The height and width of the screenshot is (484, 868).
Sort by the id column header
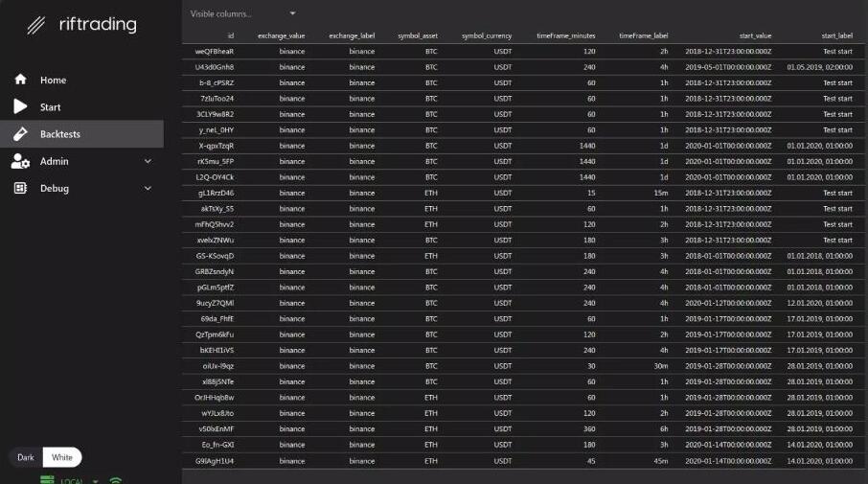(231, 35)
